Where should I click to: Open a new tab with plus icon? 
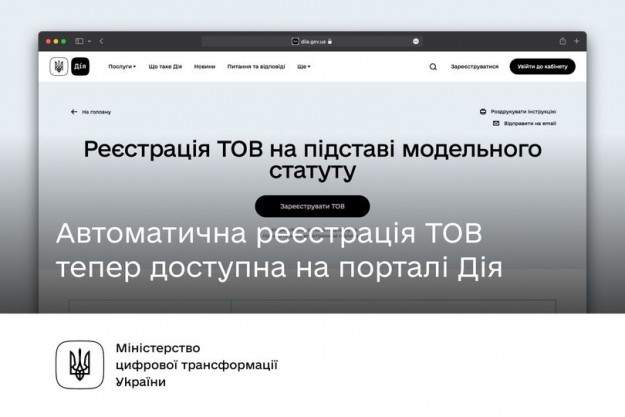(x=576, y=41)
